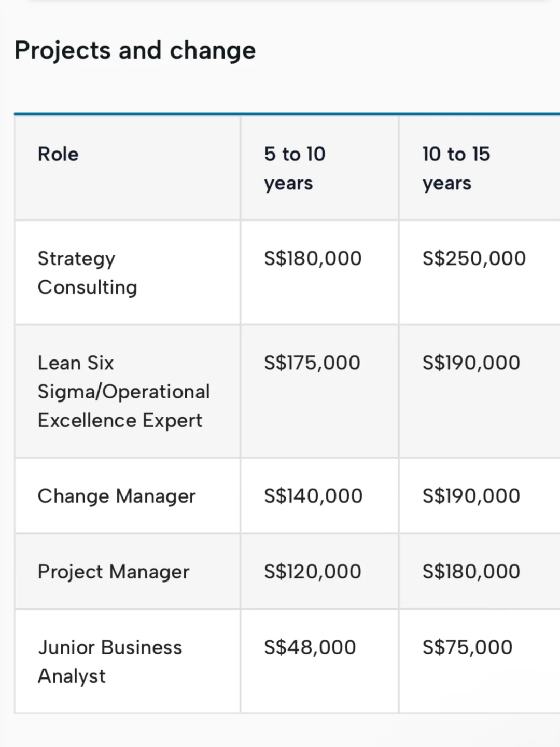Select Lean Six Sigma/Operational Excellence Expert

(123, 391)
